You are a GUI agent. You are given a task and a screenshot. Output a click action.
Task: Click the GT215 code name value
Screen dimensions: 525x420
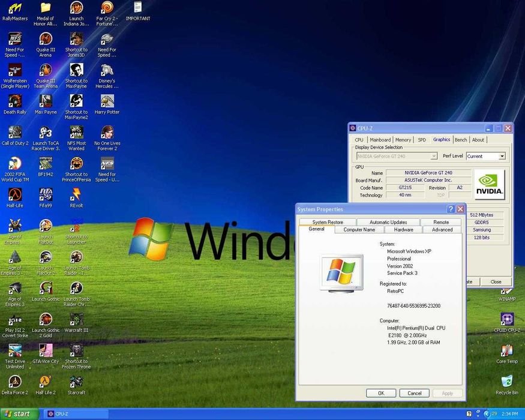coord(405,188)
